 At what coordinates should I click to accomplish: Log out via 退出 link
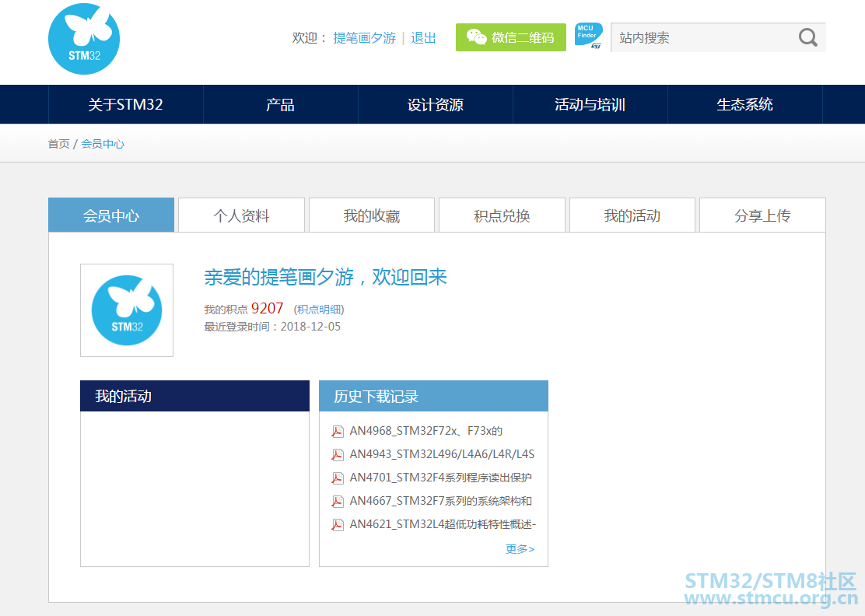(x=424, y=38)
